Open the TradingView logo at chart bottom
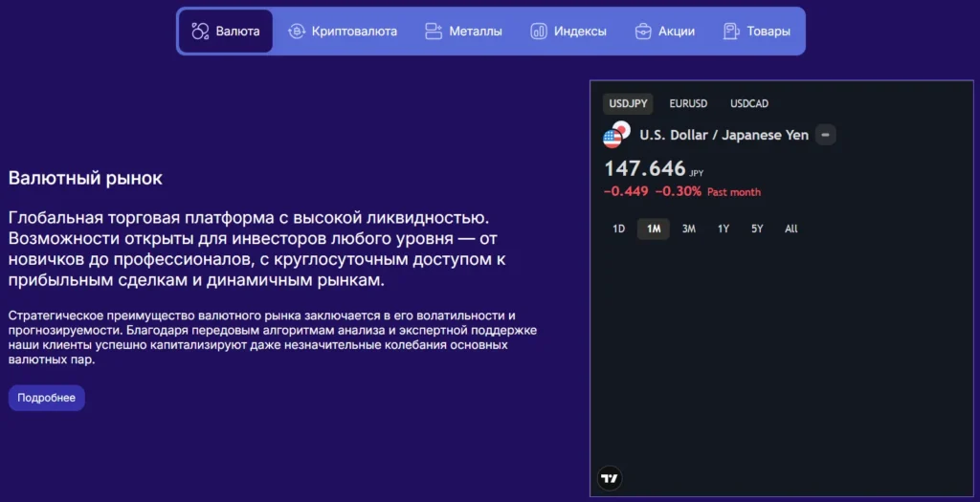 (610, 478)
